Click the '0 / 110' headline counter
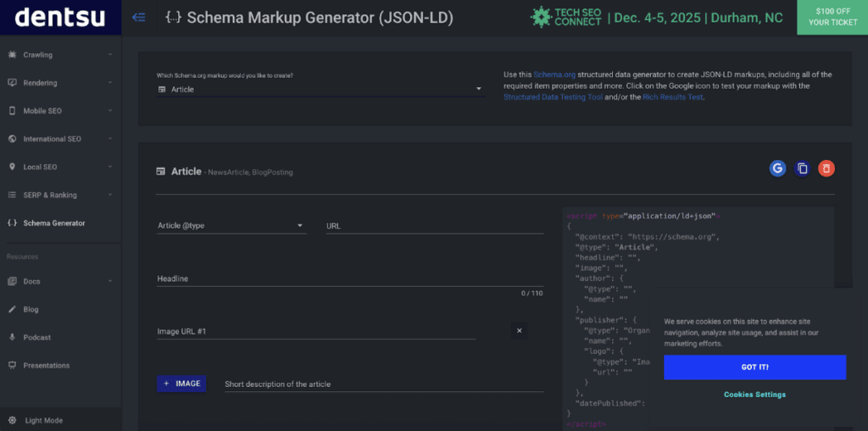Viewport: 868px width, 431px height. coord(532,293)
